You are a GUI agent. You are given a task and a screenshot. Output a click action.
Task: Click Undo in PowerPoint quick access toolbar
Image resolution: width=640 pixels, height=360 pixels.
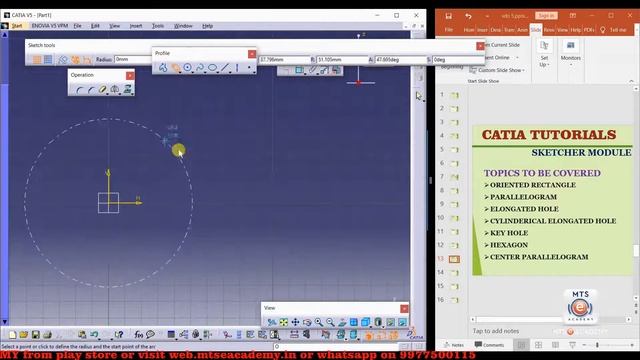[468, 16]
